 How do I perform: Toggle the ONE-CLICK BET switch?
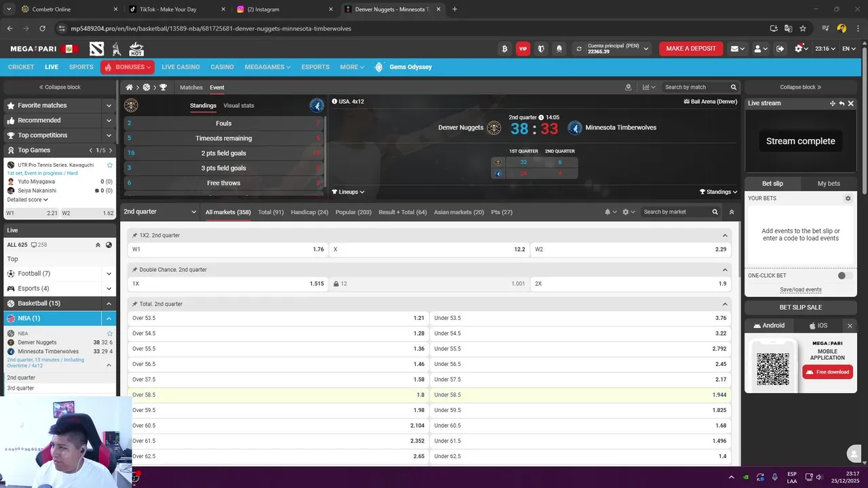tap(844, 276)
